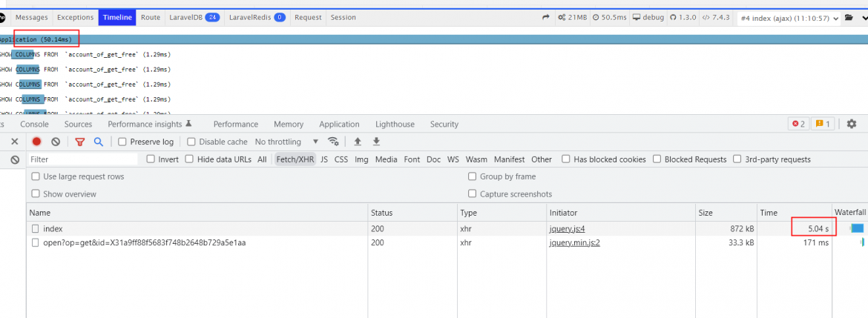Open network search with magnifier icon
Screen dimensions: 868x318
(99, 142)
